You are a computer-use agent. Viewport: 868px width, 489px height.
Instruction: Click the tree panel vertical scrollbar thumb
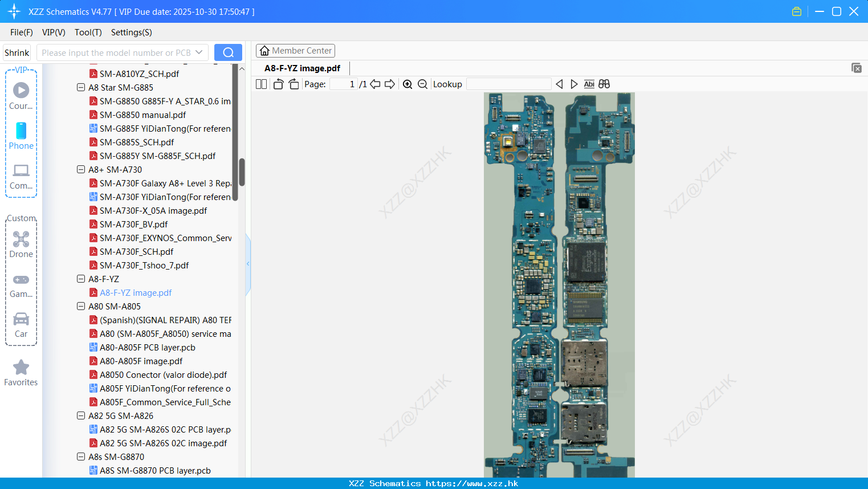pyautogui.click(x=242, y=172)
